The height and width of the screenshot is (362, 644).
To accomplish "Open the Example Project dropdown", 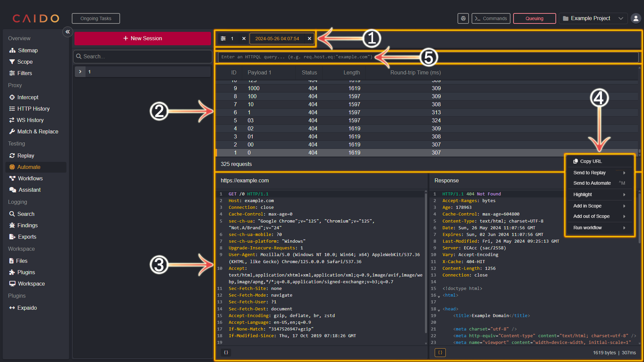I will coord(593,18).
